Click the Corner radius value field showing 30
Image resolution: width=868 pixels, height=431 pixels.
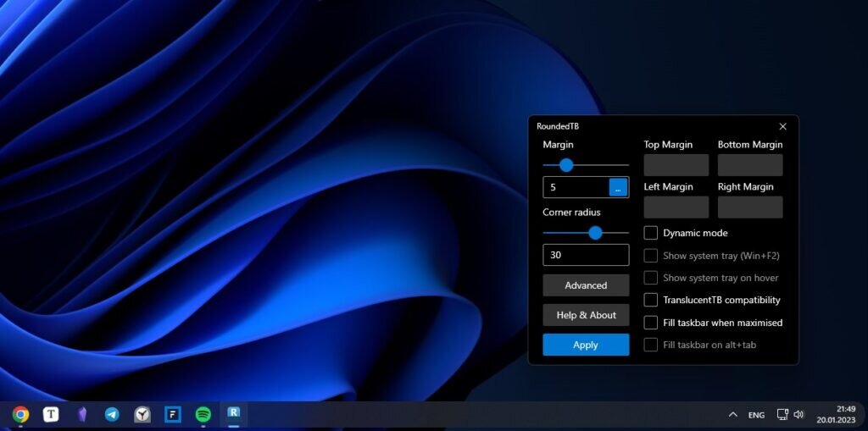click(586, 255)
